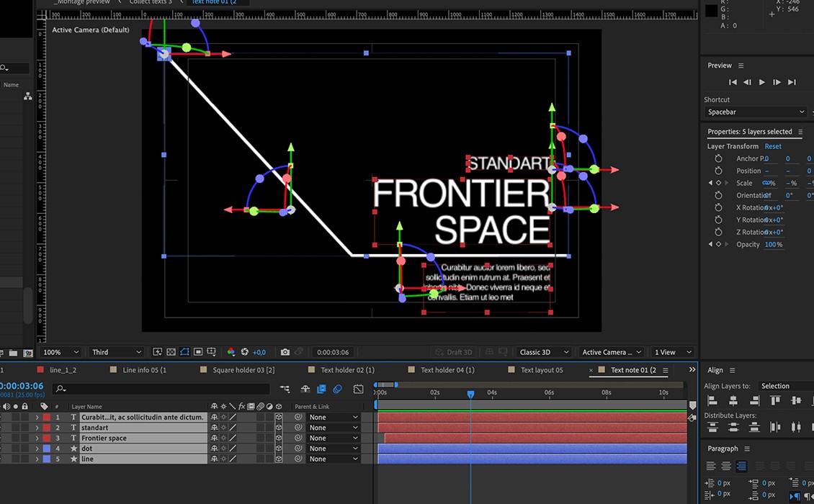
Task: Toggle the shy switch on the dot layer
Action: pyautogui.click(x=214, y=449)
